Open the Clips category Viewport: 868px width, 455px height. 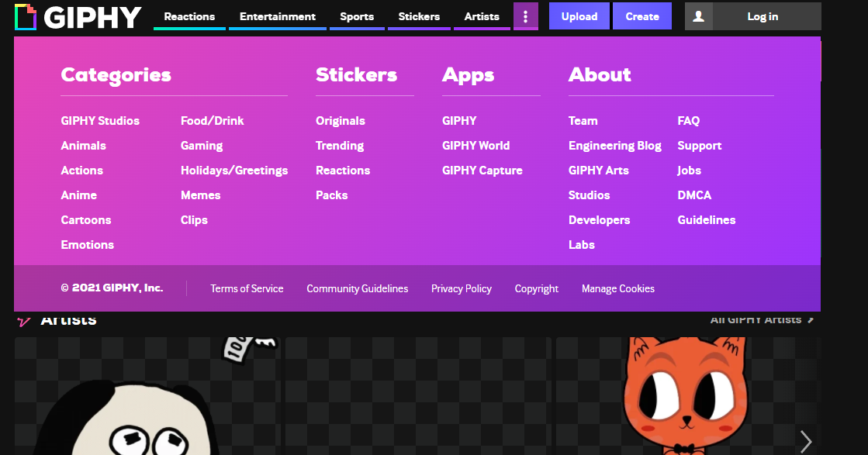[x=194, y=220]
